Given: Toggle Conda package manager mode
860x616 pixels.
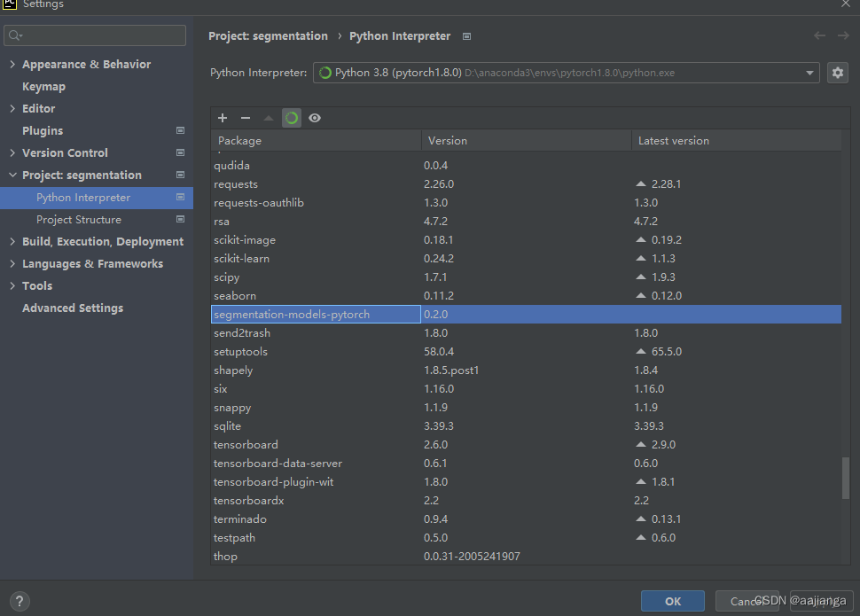Looking at the screenshot, I should pos(291,117).
